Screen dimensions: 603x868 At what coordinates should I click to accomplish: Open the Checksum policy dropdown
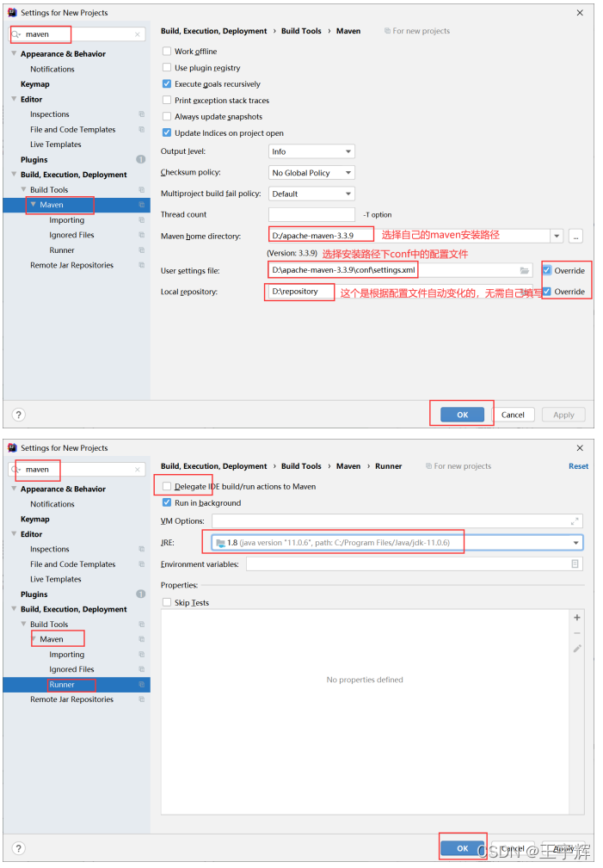[311, 173]
